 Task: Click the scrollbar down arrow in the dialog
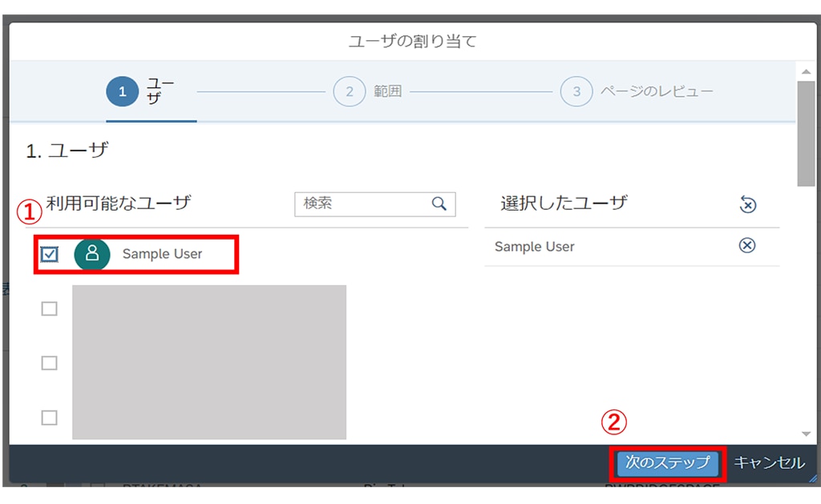tap(806, 433)
